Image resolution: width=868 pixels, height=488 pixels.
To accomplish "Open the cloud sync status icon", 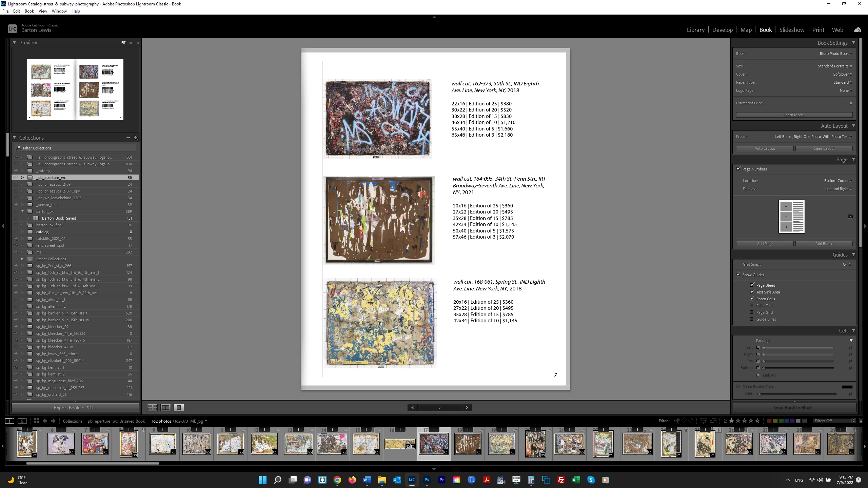I will point(857,30).
